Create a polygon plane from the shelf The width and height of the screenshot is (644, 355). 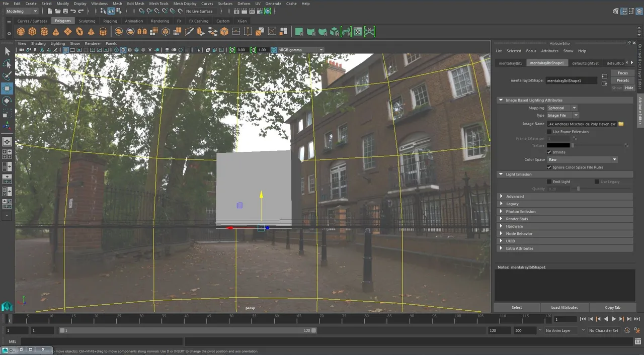67,32
